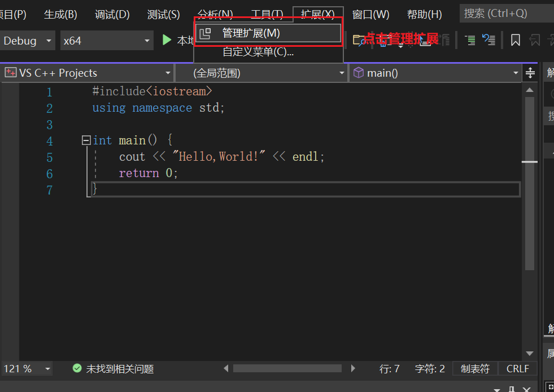Click the Find in Files folder icon

[359, 40]
